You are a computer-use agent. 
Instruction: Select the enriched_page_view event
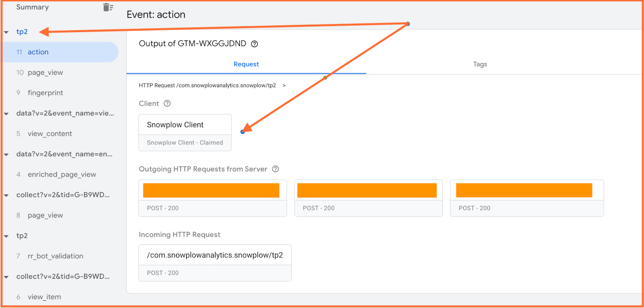62,175
